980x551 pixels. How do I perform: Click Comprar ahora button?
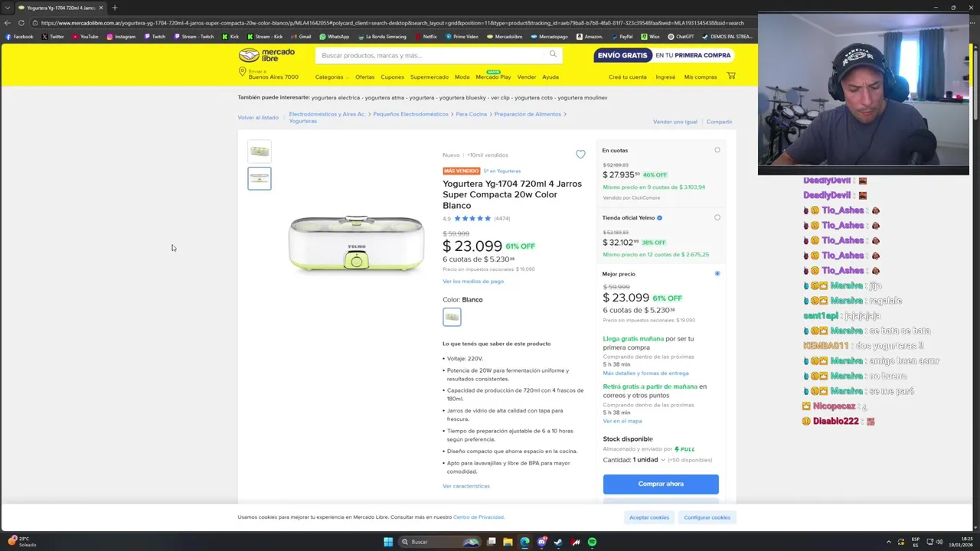point(661,484)
